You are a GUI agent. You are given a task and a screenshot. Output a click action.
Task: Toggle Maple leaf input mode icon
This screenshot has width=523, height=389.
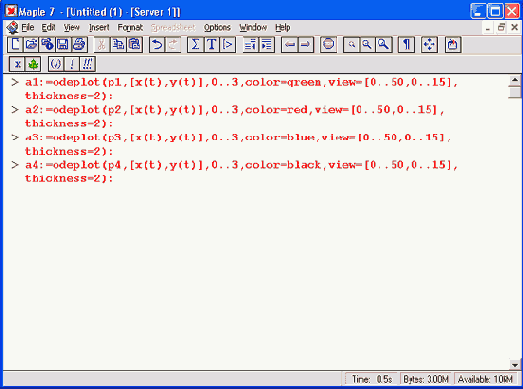pyautogui.click(x=33, y=64)
